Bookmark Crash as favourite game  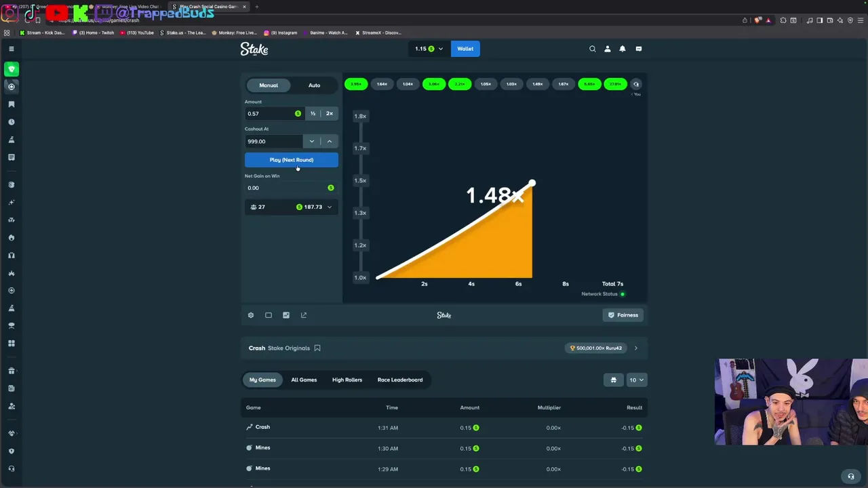[x=317, y=348]
